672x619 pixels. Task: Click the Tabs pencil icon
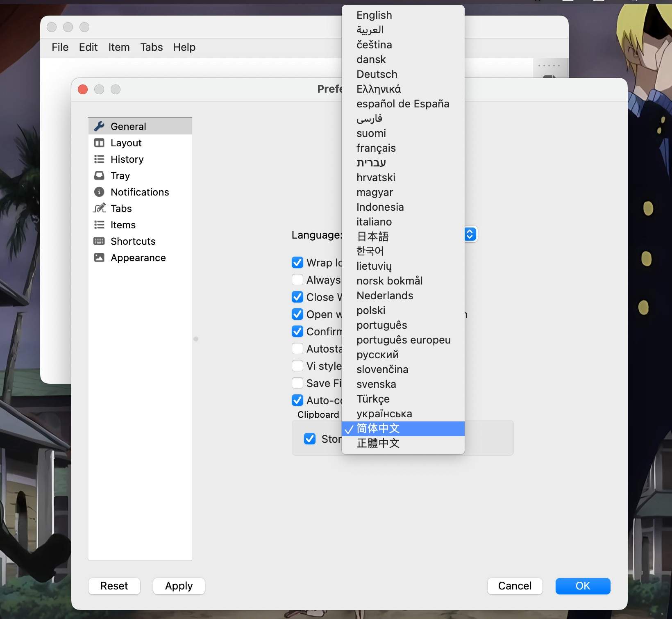pos(99,208)
